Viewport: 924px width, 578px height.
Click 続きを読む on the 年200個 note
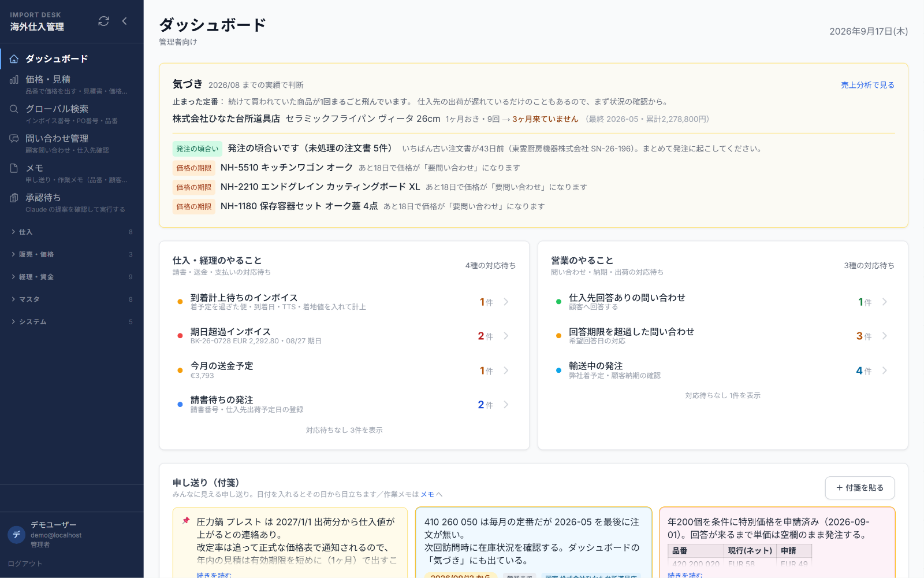pos(685,575)
